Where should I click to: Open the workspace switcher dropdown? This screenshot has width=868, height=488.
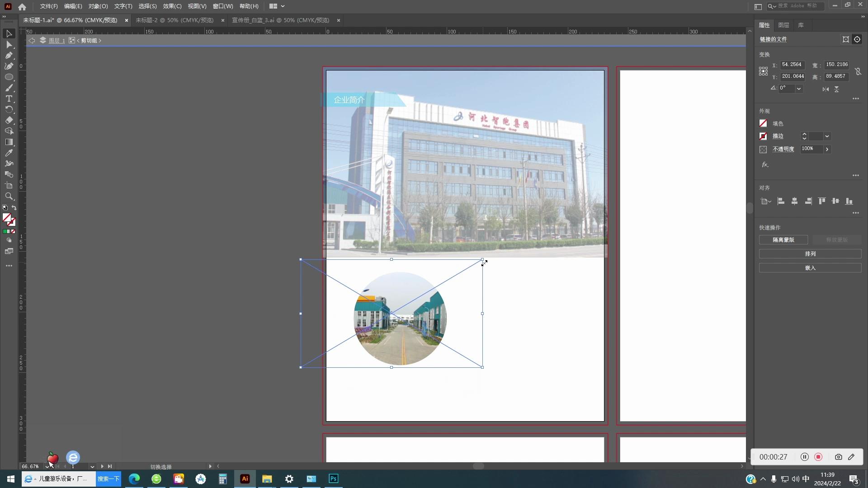click(x=277, y=6)
